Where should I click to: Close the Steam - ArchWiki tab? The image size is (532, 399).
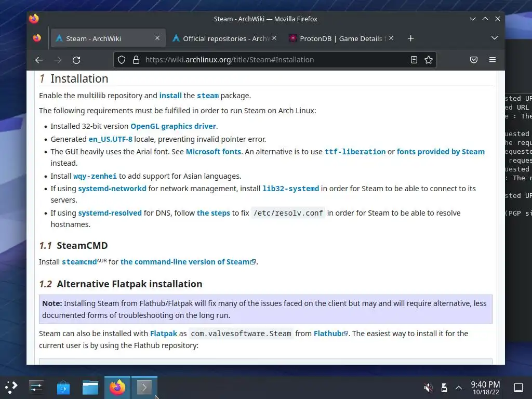point(157,38)
